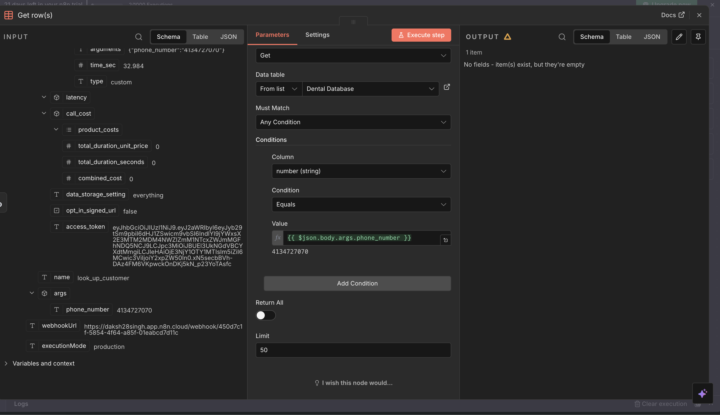Click the Add Condition button
The height and width of the screenshot is (415, 720).
(x=357, y=283)
